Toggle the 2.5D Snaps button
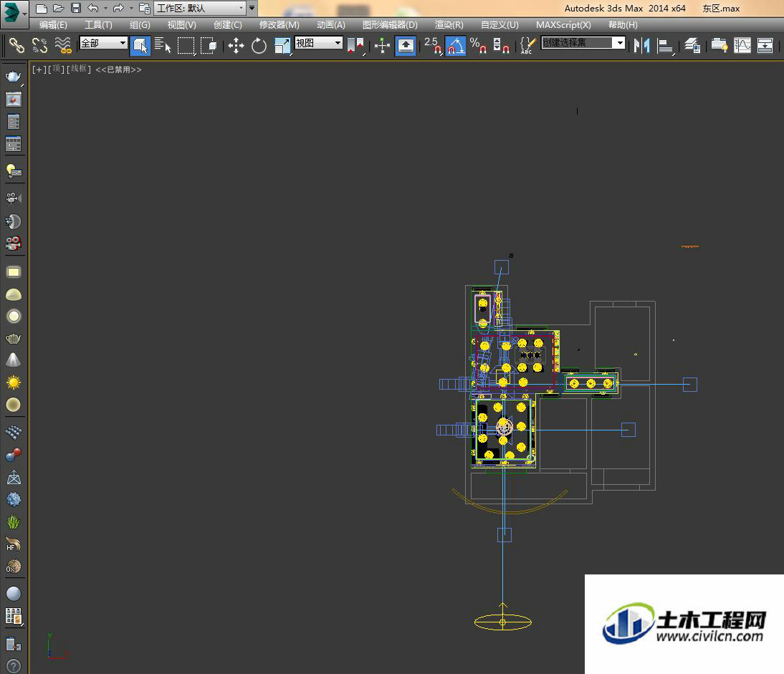 coord(433,45)
